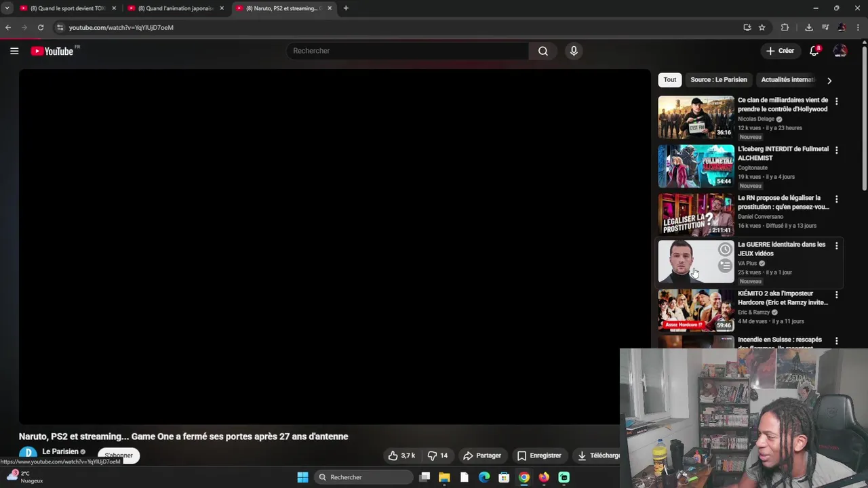Open the media controls icon in Chrome toolbar
This screenshot has width=868, height=488.
pyautogui.click(x=825, y=27)
